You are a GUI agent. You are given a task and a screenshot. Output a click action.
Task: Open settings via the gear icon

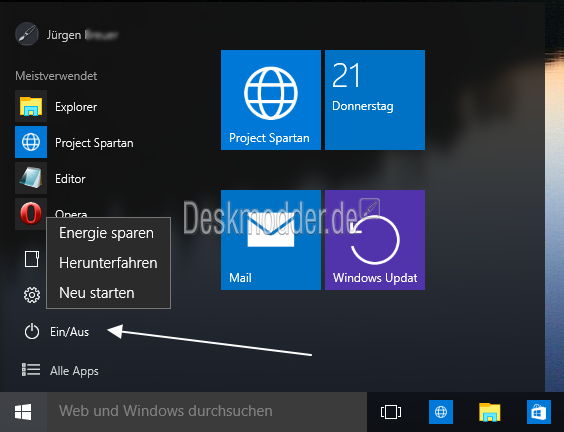pos(32,295)
